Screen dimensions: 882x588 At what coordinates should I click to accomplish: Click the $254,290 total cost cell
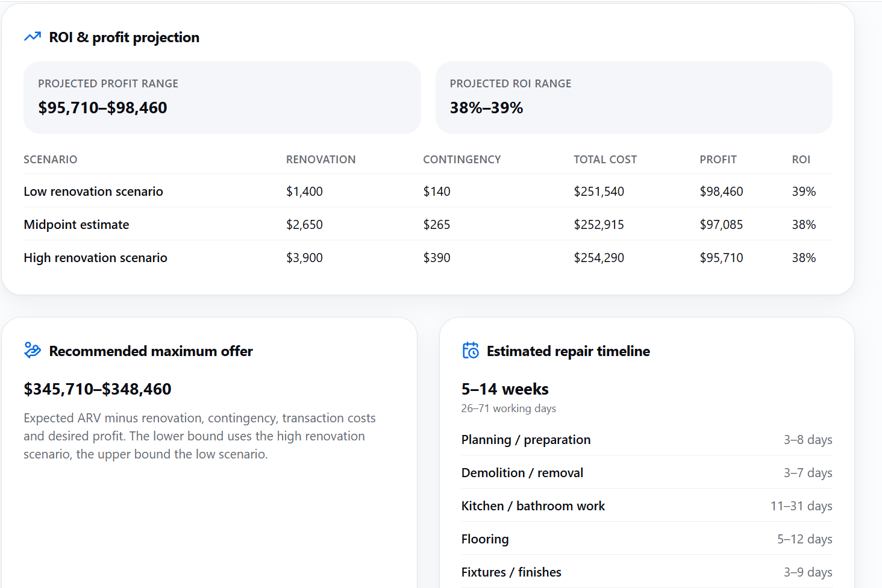point(599,258)
